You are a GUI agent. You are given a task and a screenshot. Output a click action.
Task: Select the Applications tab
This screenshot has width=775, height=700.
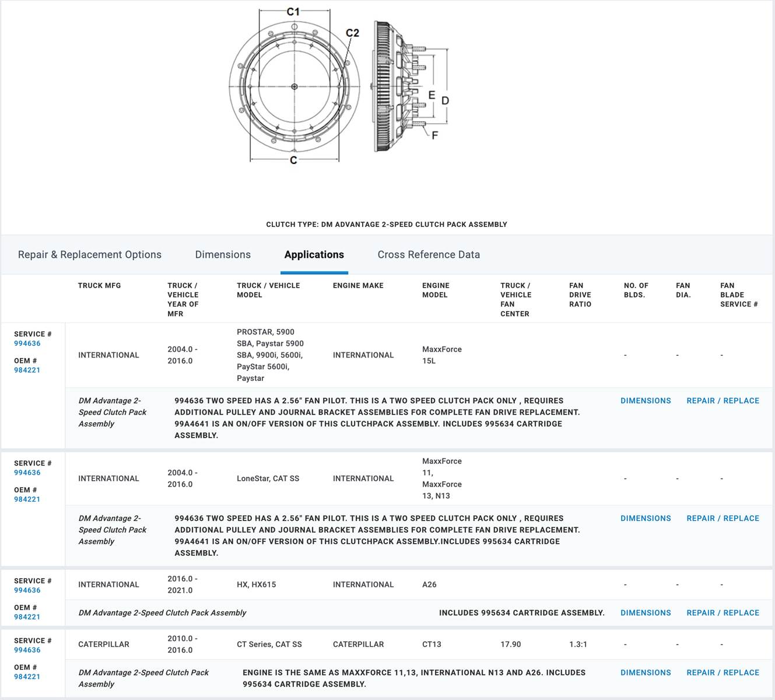click(x=314, y=255)
